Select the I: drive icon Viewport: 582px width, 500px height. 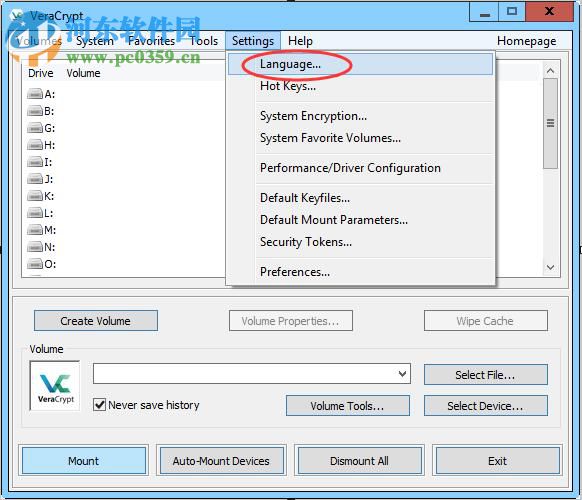pyautogui.click(x=35, y=162)
